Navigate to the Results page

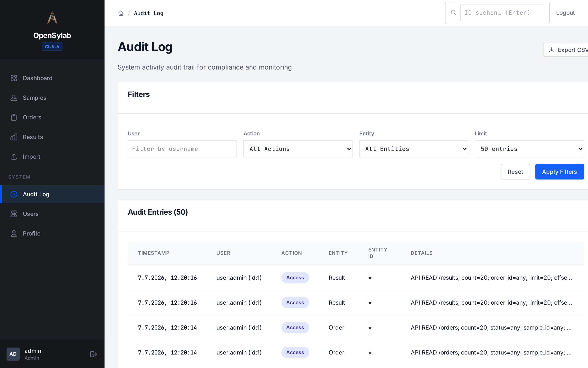click(x=52, y=137)
